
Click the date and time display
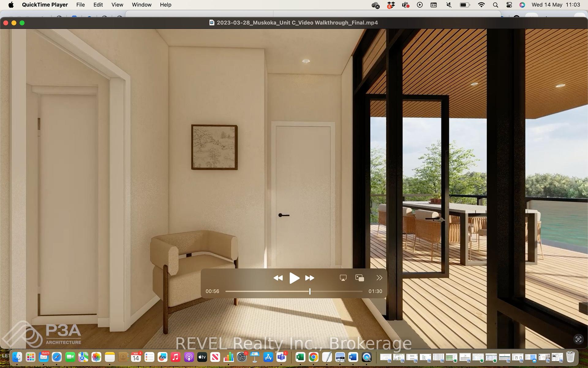[556, 5]
